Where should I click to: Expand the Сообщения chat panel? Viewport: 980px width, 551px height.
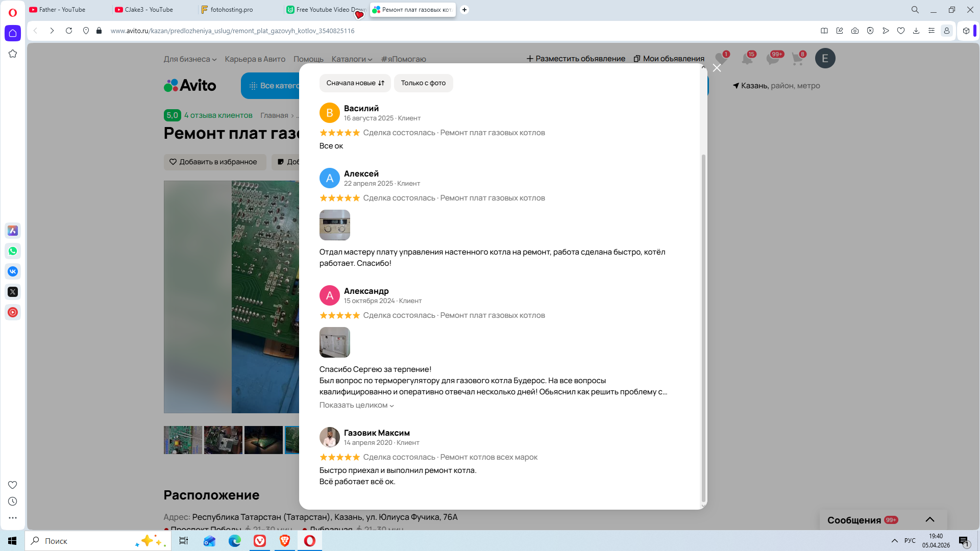coord(929,519)
